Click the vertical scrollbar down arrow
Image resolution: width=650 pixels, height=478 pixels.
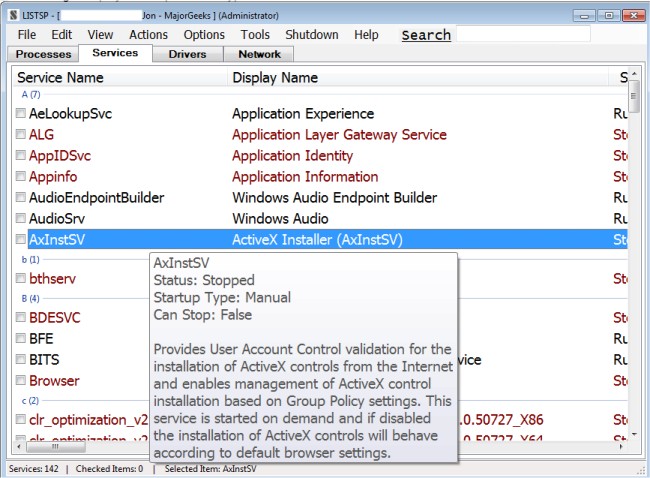point(633,434)
